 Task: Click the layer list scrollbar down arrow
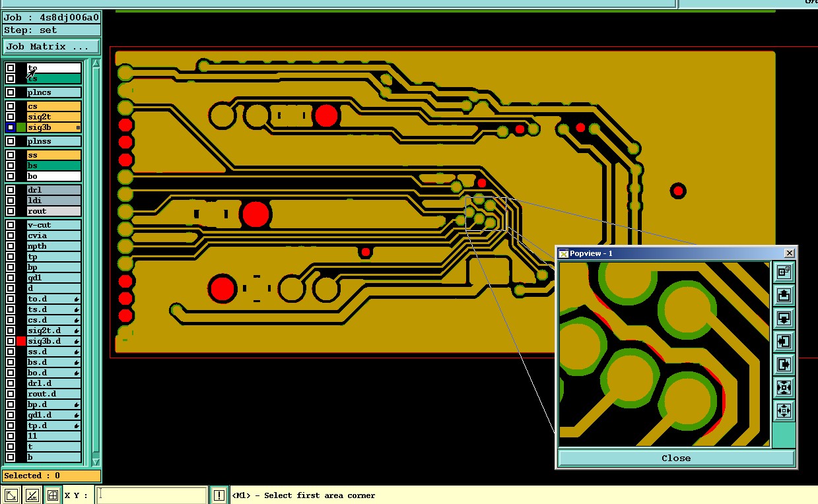tap(96, 462)
